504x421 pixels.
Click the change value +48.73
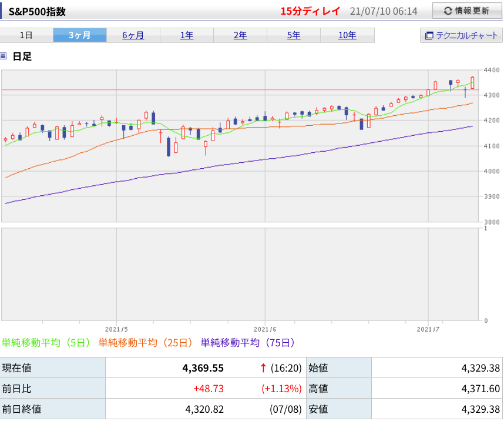click(209, 389)
